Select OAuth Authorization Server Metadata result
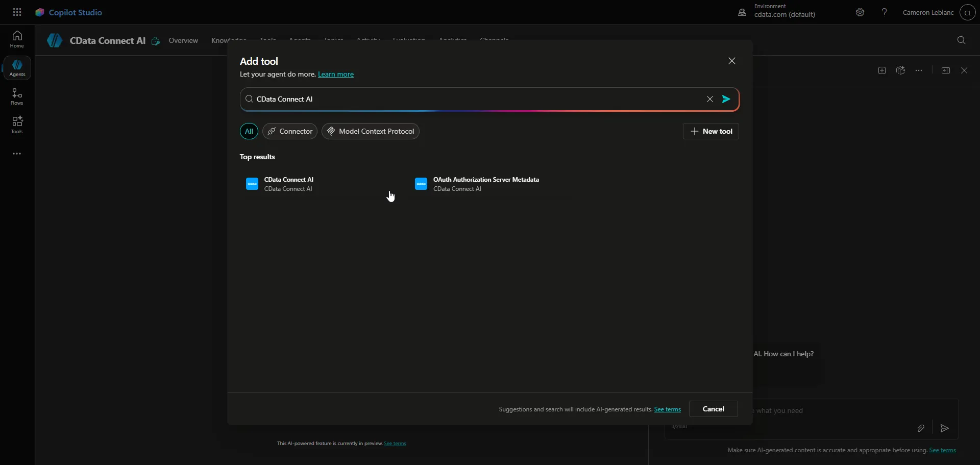 (485, 184)
